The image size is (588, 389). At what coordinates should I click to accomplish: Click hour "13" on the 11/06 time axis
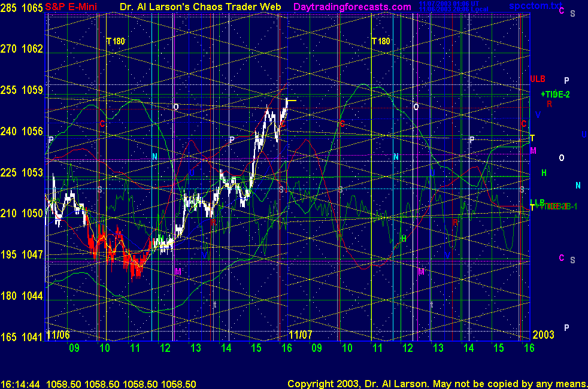pos(196,348)
